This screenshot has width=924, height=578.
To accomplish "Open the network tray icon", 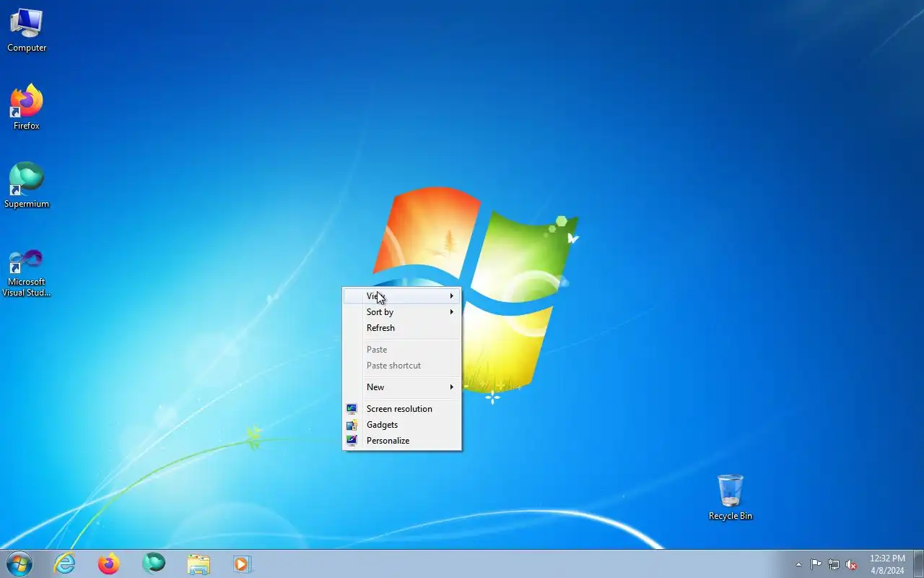I will [x=834, y=565].
